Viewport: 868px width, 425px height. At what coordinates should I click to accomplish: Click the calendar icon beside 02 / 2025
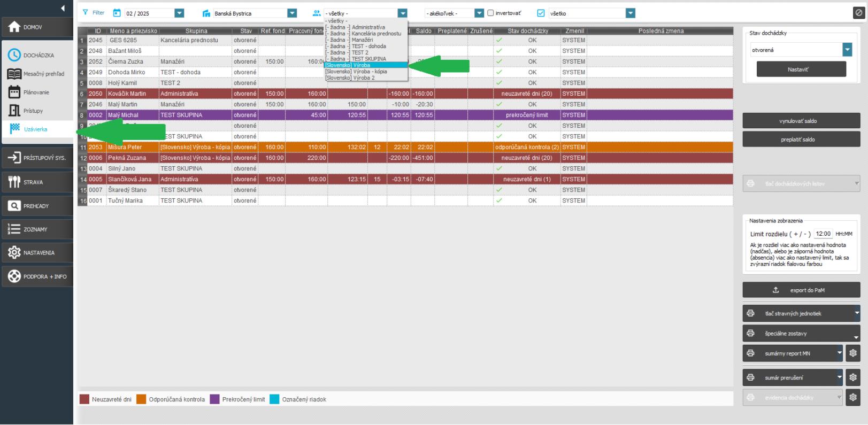click(117, 13)
